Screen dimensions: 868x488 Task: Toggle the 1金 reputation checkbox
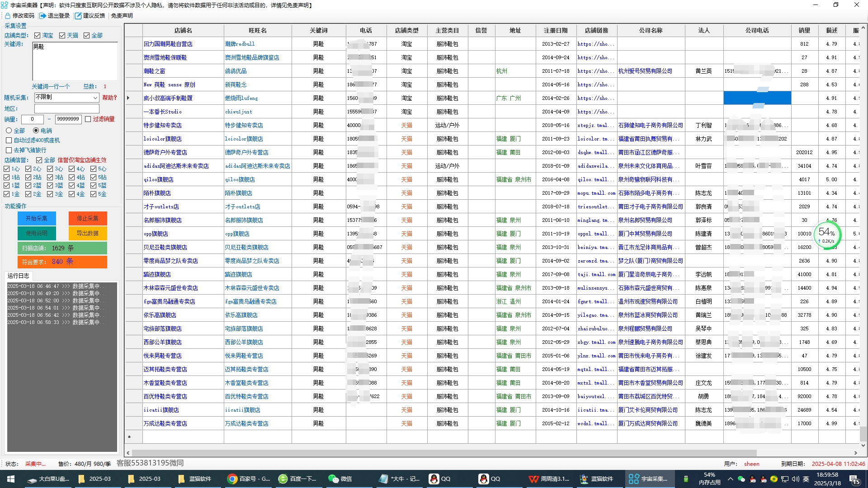point(7,194)
